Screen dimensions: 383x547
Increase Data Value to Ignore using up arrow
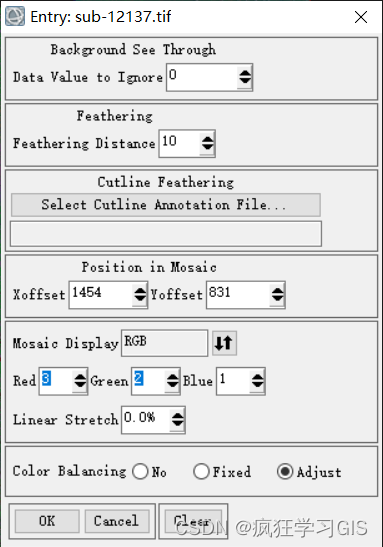click(245, 73)
